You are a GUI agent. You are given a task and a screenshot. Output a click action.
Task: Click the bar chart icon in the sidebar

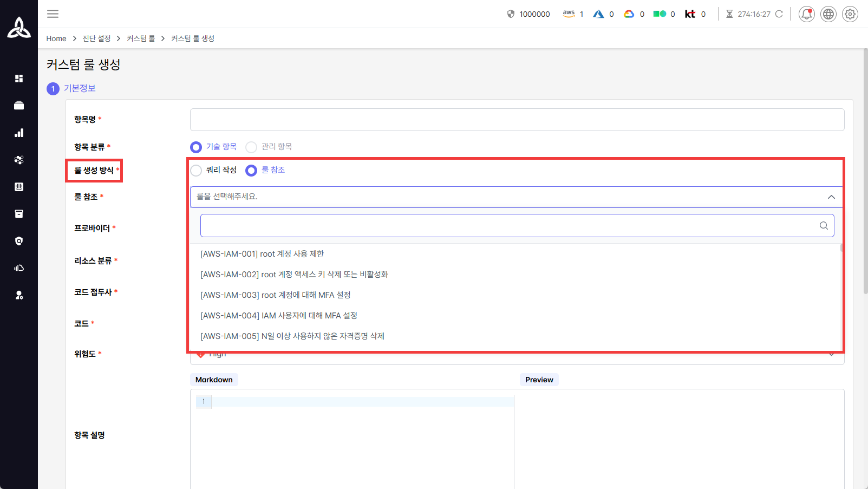[19, 133]
